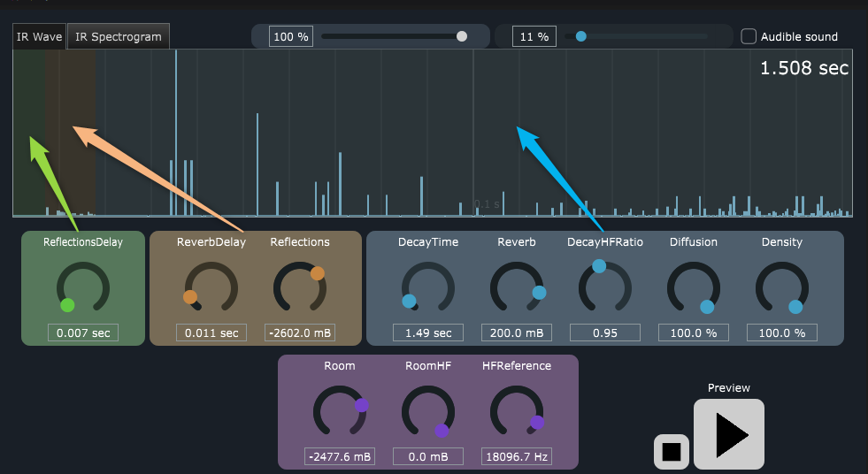
Task: Click the ReverbDelay knob
Action: click(211, 289)
